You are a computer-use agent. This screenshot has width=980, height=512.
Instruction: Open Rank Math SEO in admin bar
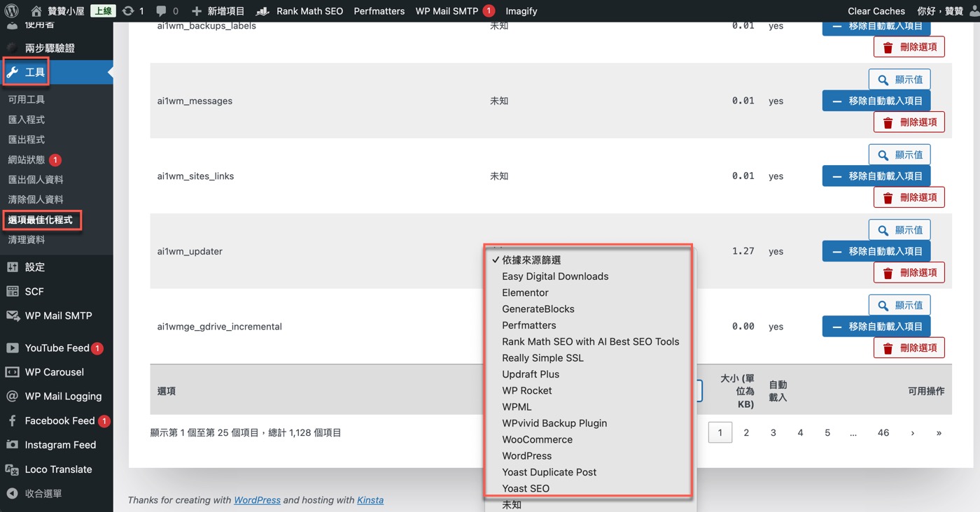(x=300, y=10)
